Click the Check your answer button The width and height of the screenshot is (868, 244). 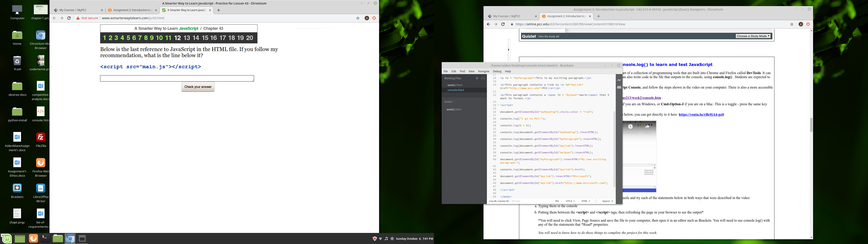pos(198,87)
